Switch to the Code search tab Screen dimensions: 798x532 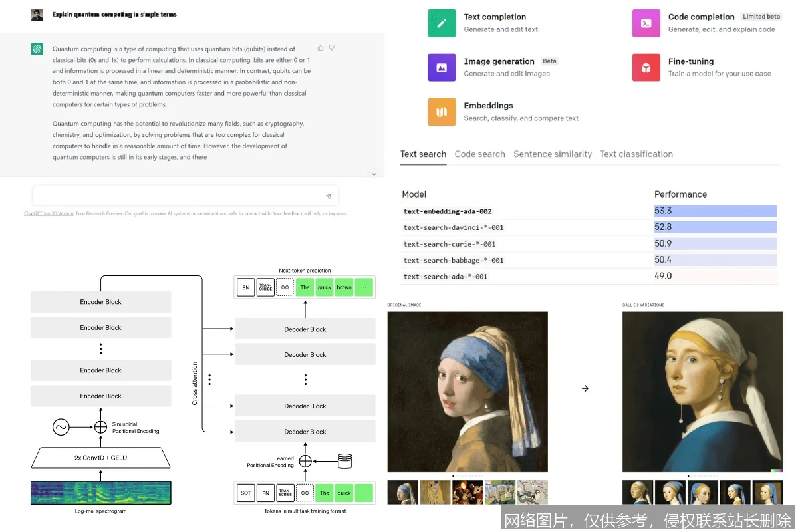click(480, 154)
